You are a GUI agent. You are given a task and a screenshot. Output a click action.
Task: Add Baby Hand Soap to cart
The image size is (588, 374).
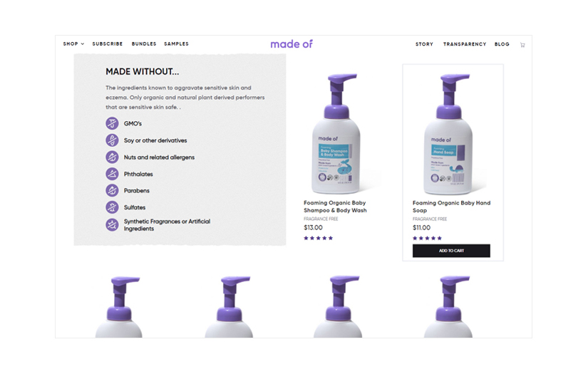point(451,251)
